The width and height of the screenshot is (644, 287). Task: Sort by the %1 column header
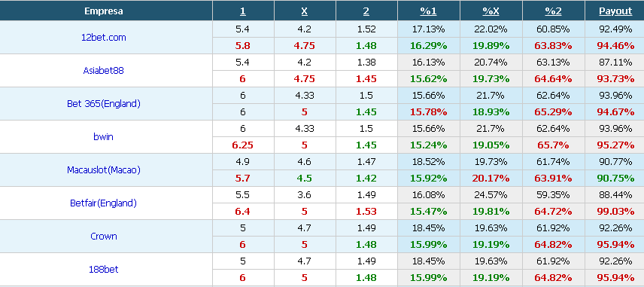coord(428,11)
